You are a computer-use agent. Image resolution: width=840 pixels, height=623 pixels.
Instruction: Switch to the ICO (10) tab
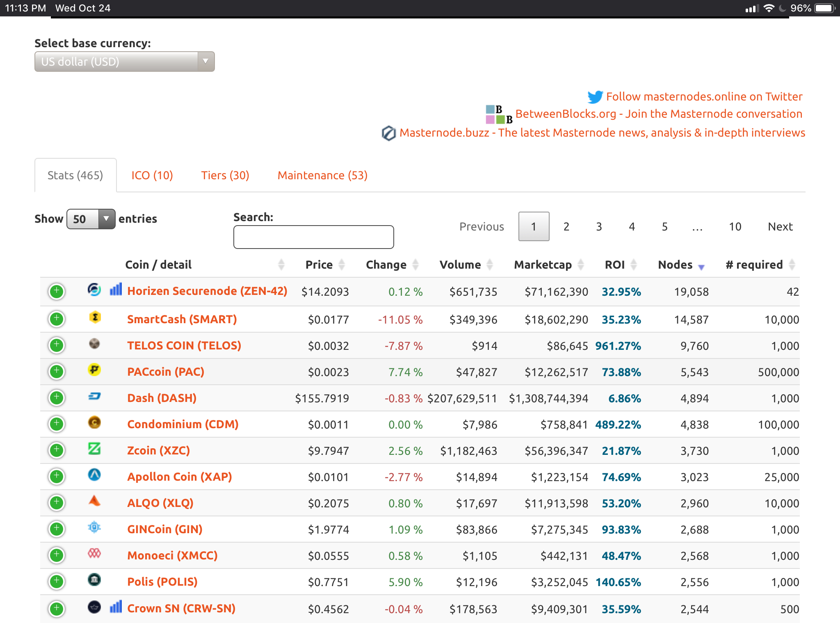click(152, 176)
